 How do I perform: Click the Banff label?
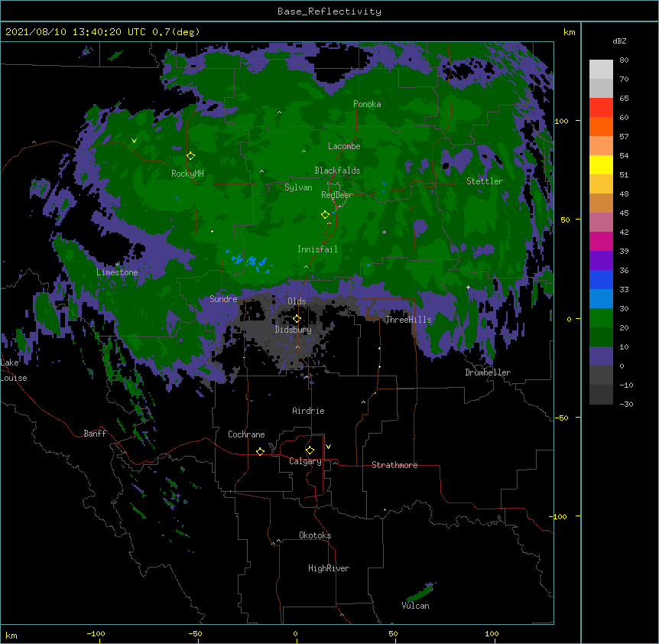95,434
